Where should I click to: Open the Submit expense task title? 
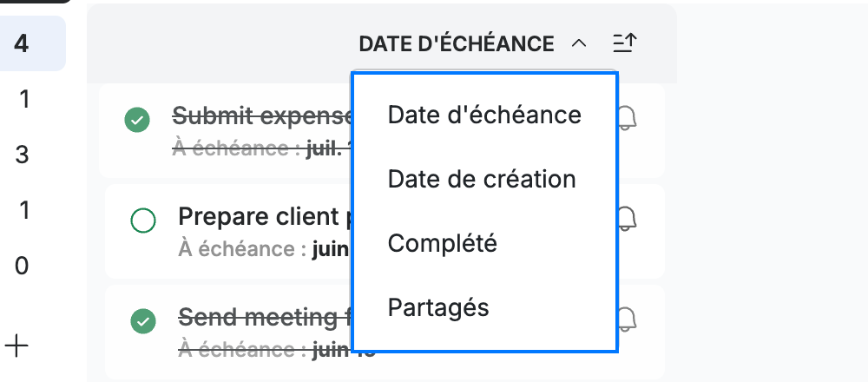[x=262, y=116]
